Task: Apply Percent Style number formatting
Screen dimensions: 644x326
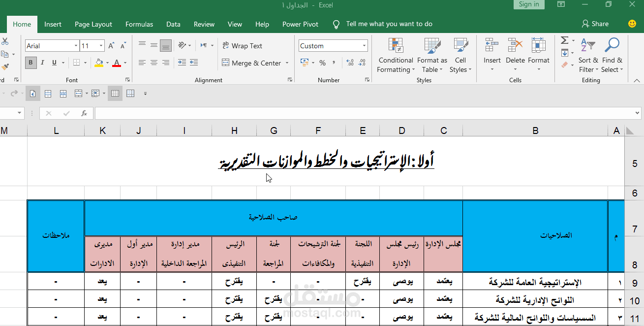Action: 323,63
